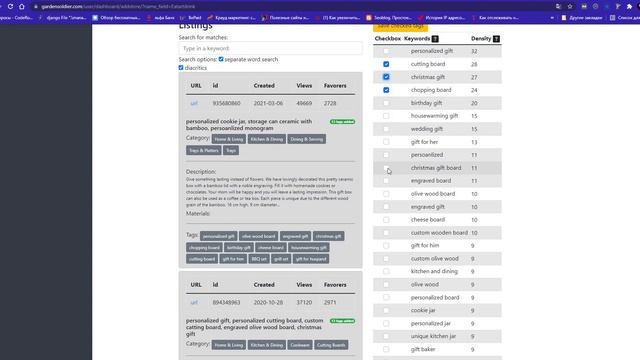640x360 pixels.
Task: Open the Extensions puzzle-piece icon
Action: 629,7
